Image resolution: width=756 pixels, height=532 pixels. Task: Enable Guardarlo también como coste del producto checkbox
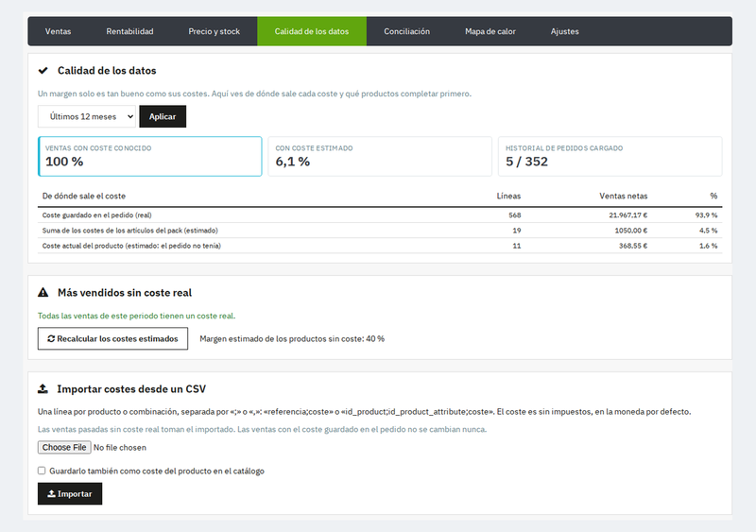click(x=42, y=471)
